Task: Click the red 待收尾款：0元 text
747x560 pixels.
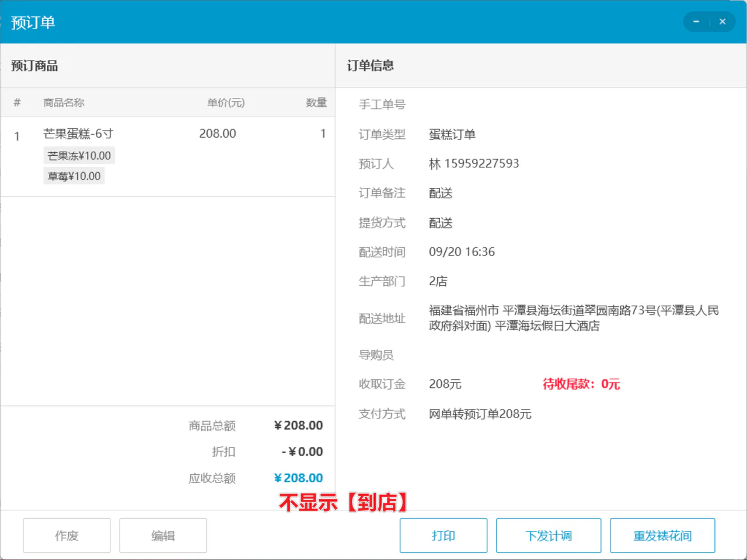Action: tap(581, 384)
